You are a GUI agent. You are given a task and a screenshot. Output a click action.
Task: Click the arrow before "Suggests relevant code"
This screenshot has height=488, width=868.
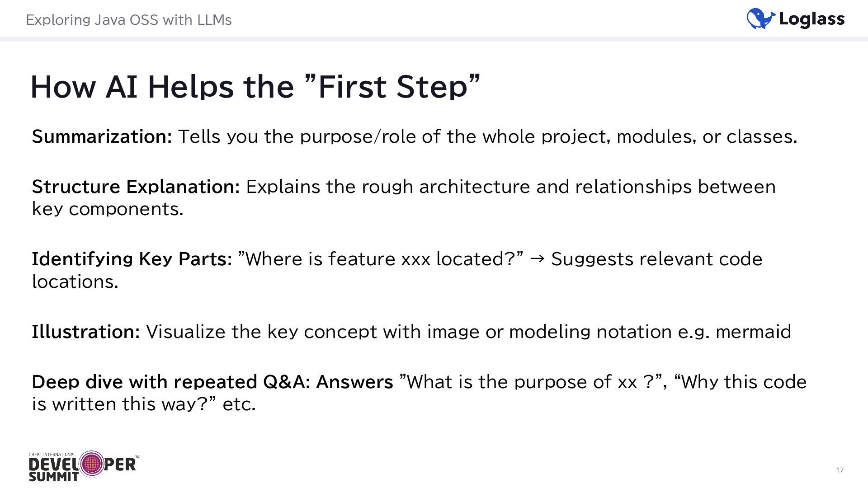click(x=537, y=259)
